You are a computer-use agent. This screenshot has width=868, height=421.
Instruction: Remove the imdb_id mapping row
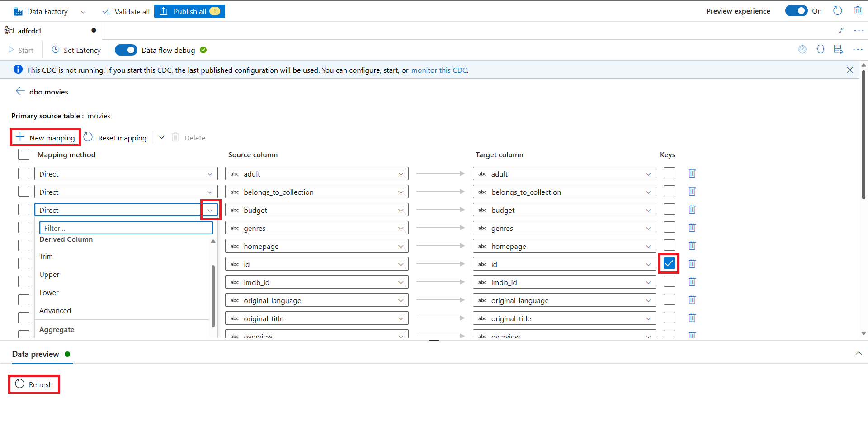[692, 282]
